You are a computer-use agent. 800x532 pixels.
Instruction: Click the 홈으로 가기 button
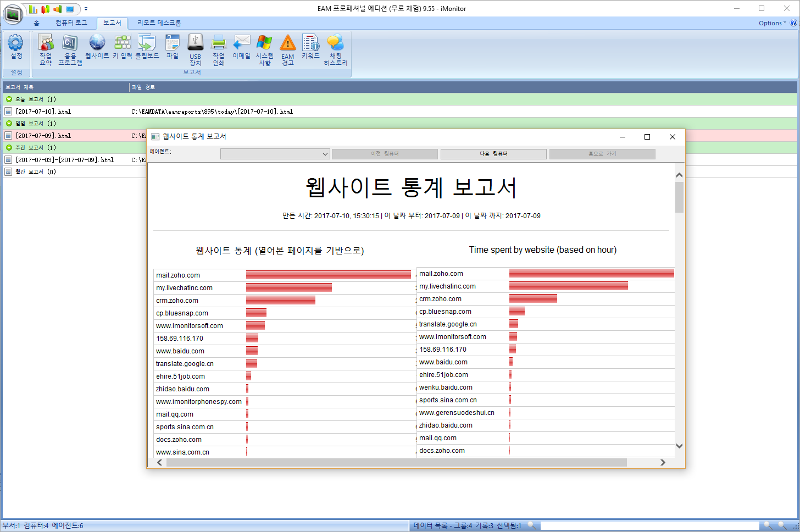coord(602,154)
